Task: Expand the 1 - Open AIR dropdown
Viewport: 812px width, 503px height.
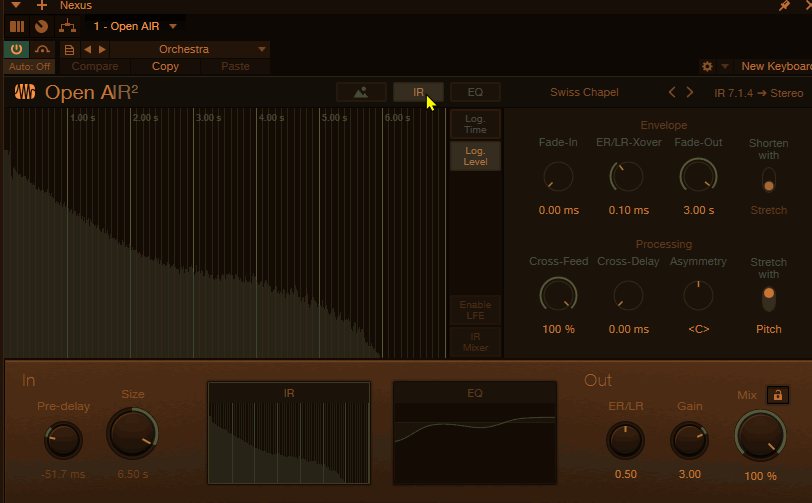Action: (173, 26)
